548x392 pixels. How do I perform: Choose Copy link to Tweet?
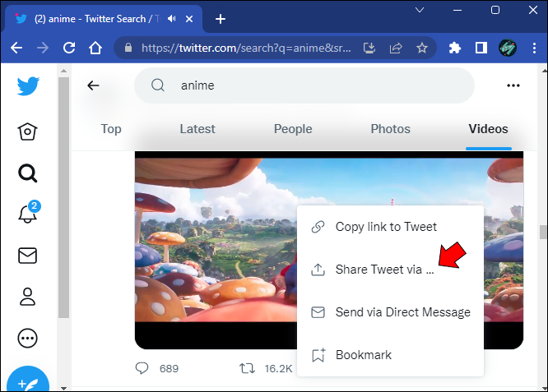[x=390, y=227]
